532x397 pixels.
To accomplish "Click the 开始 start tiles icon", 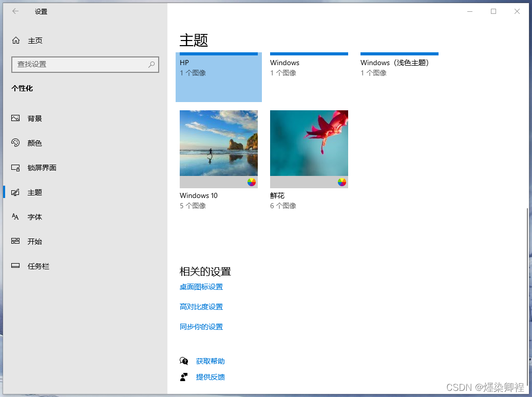I will (x=15, y=241).
